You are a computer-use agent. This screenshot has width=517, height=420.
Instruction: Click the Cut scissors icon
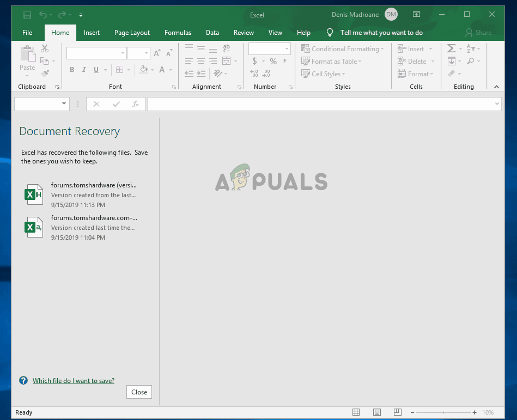point(45,49)
